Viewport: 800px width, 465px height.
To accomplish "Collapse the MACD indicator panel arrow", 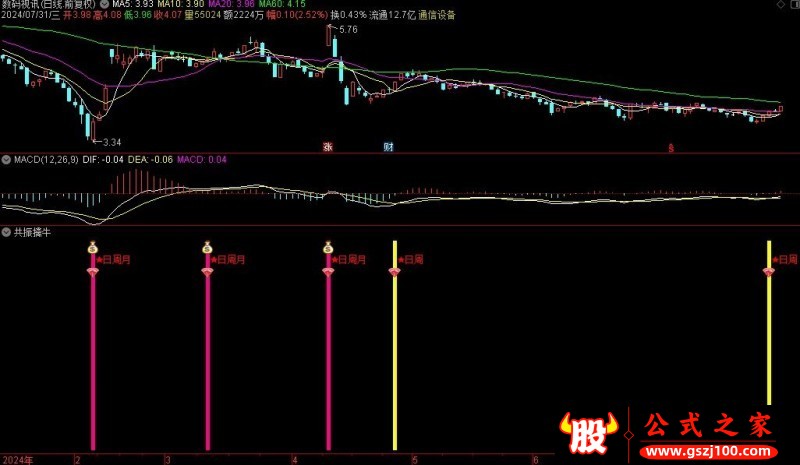I will tap(6, 160).
